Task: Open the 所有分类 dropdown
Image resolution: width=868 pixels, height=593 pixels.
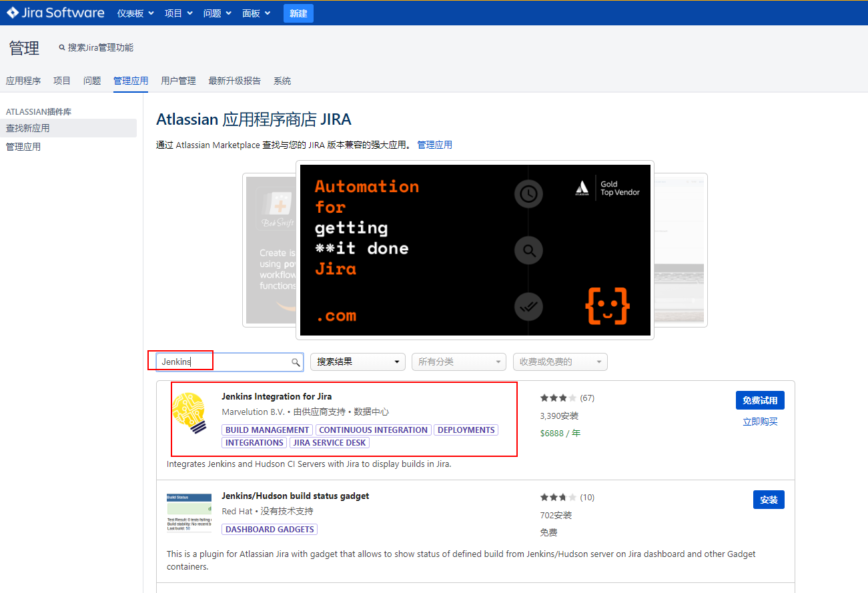Action: (x=459, y=362)
